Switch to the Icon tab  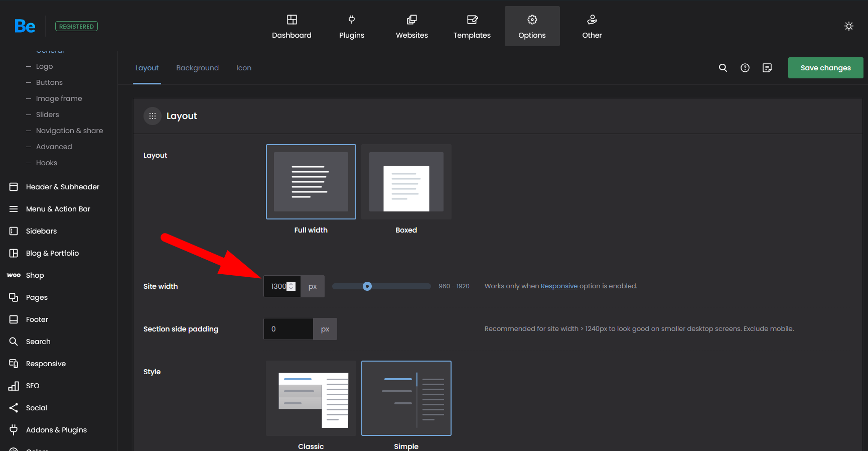[x=244, y=68]
